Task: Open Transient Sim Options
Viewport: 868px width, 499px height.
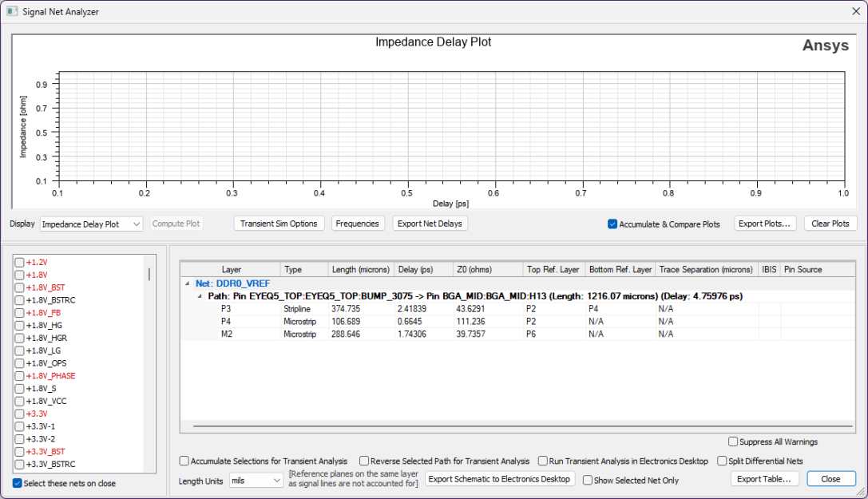Action: (x=279, y=224)
